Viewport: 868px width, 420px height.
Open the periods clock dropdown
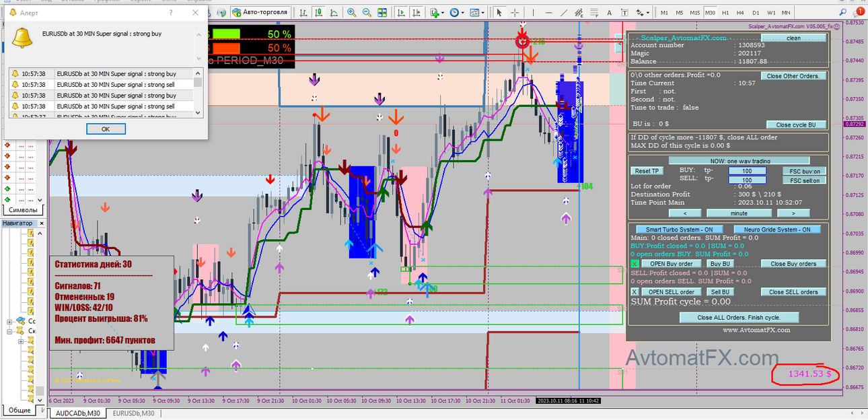(x=458, y=12)
